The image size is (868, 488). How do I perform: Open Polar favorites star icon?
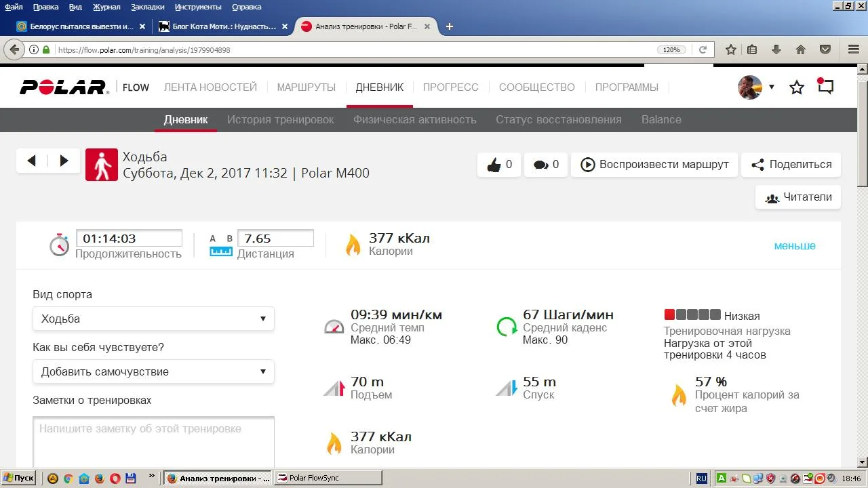pos(797,87)
